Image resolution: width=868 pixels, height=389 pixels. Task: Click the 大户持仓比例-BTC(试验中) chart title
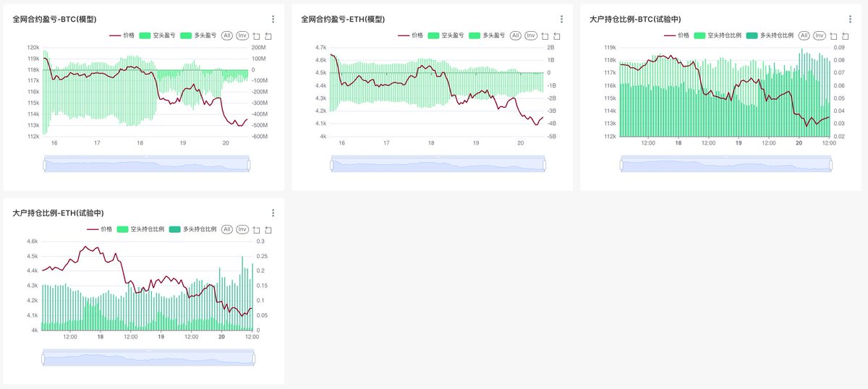coord(635,20)
